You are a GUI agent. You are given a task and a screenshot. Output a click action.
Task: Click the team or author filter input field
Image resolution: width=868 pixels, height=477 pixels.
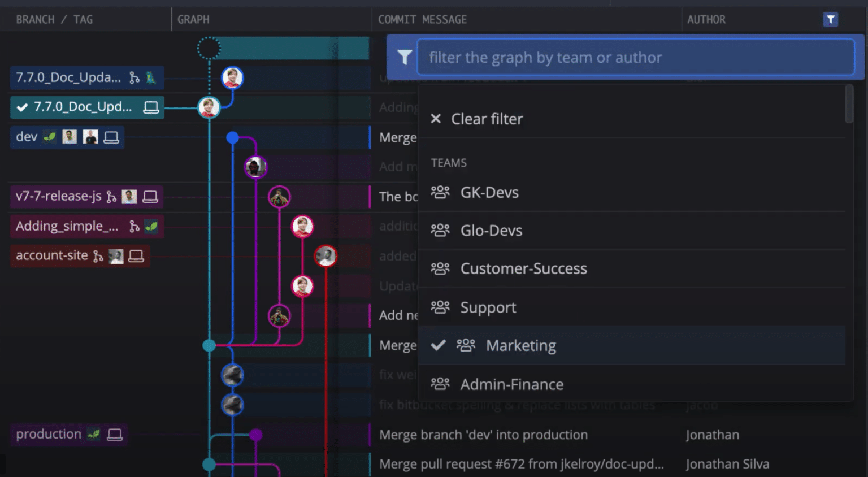click(635, 57)
